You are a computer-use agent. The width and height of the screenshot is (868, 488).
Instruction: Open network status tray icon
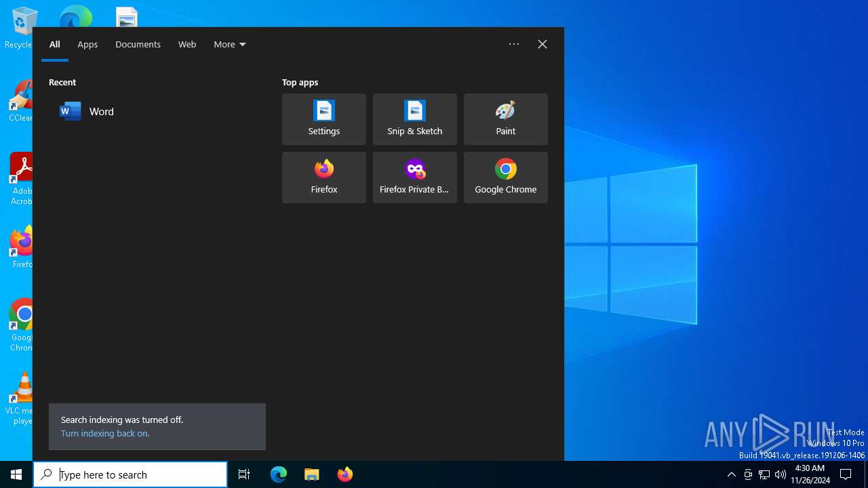pos(764,474)
